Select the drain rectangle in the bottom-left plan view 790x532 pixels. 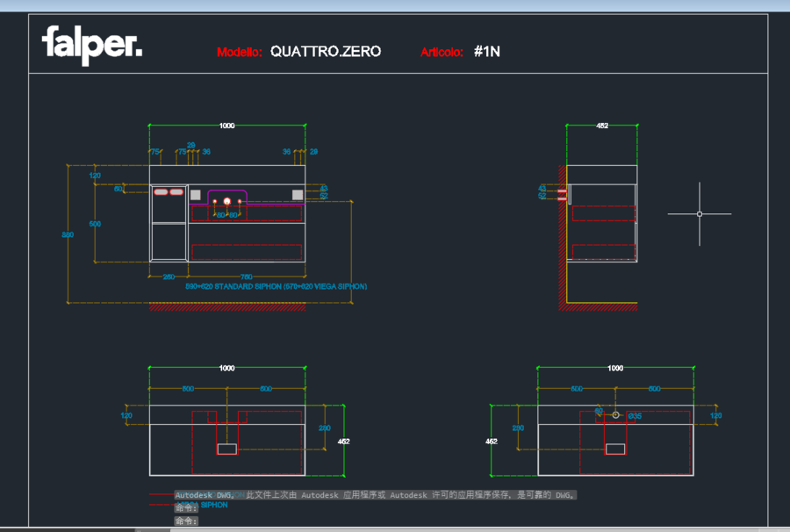(227, 449)
